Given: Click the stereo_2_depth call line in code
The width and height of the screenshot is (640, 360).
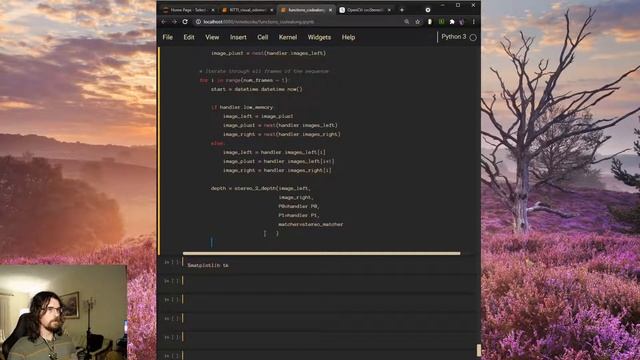Looking at the screenshot, I should [x=260, y=189].
